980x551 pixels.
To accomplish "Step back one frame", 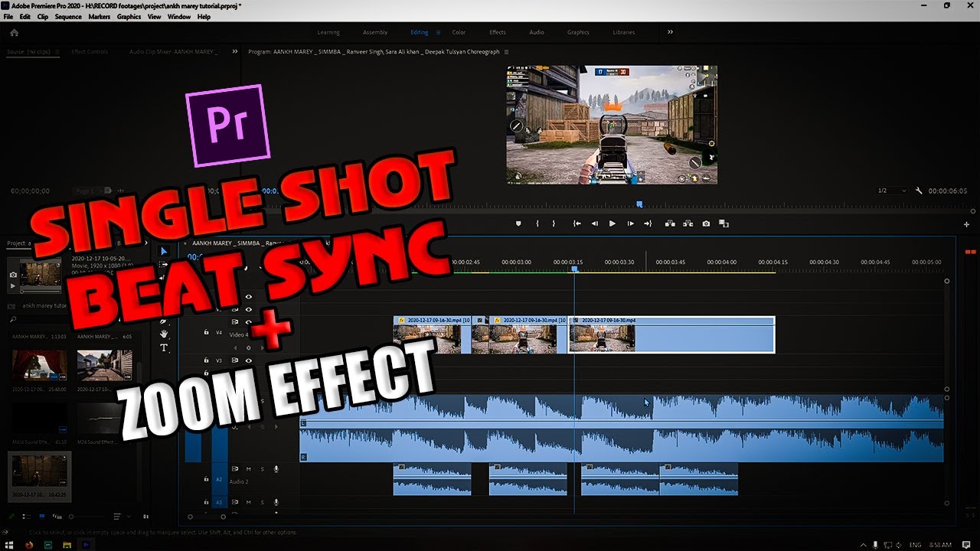I will click(x=595, y=223).
